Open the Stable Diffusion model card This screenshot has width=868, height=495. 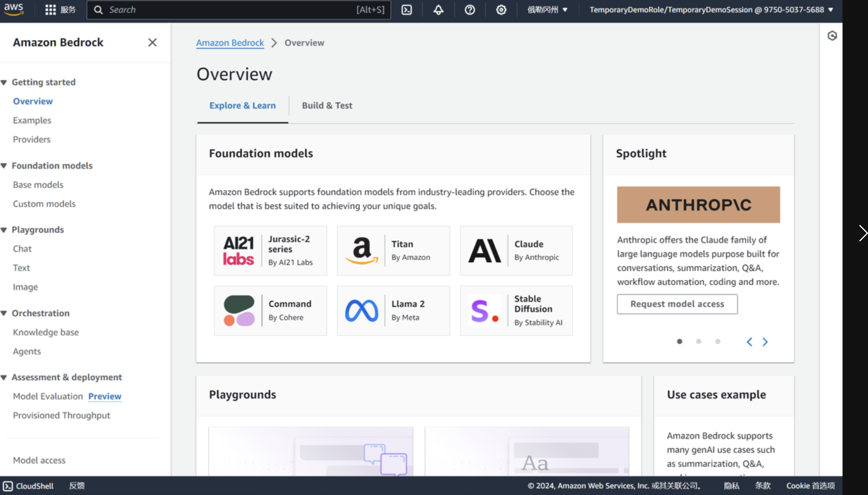(516, 311)
